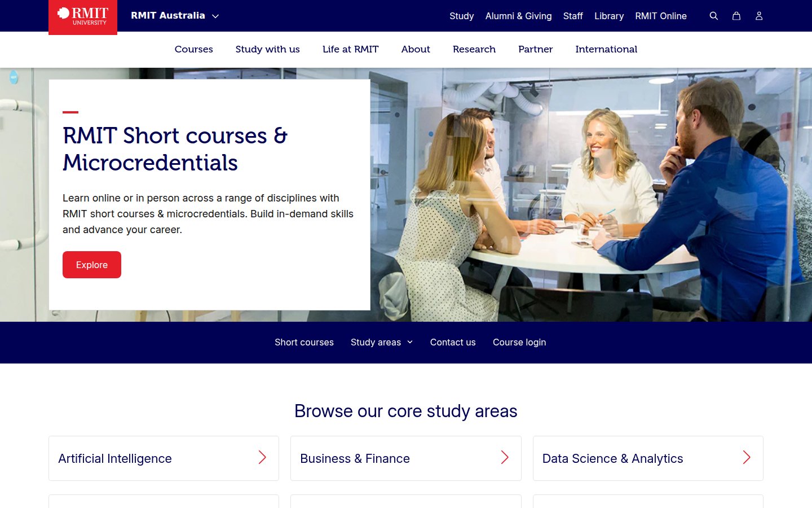The height and width of the screenshot is (508, 812).
Task: Open the Short courses page
Action: click(x=304, y=342)
